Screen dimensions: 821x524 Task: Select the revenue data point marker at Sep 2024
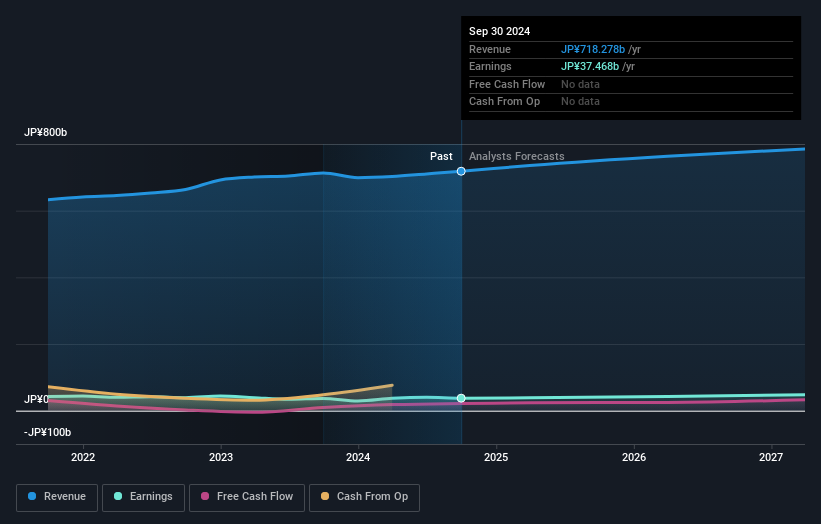pyautogui.click(x=461, y=171)
